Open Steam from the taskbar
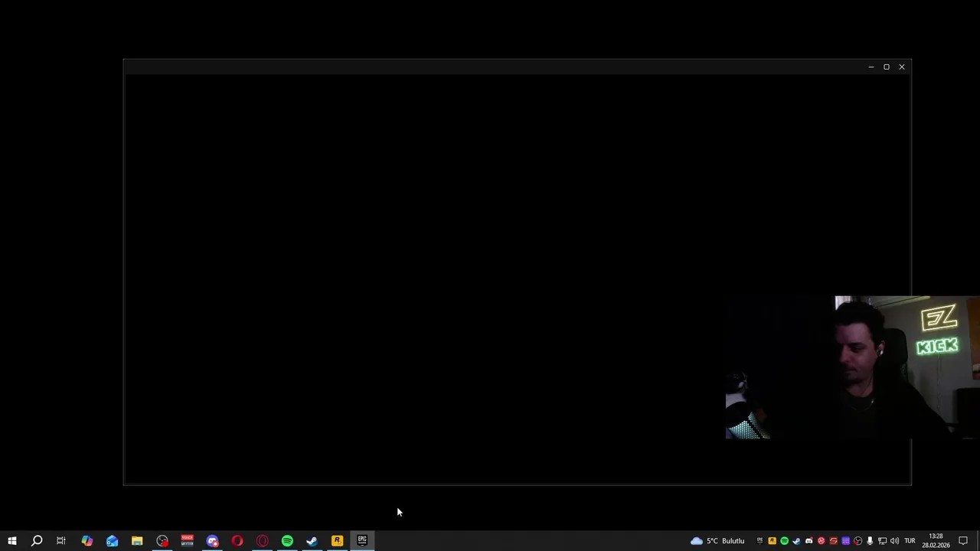980x551 pixels. (x=312, y=541)
